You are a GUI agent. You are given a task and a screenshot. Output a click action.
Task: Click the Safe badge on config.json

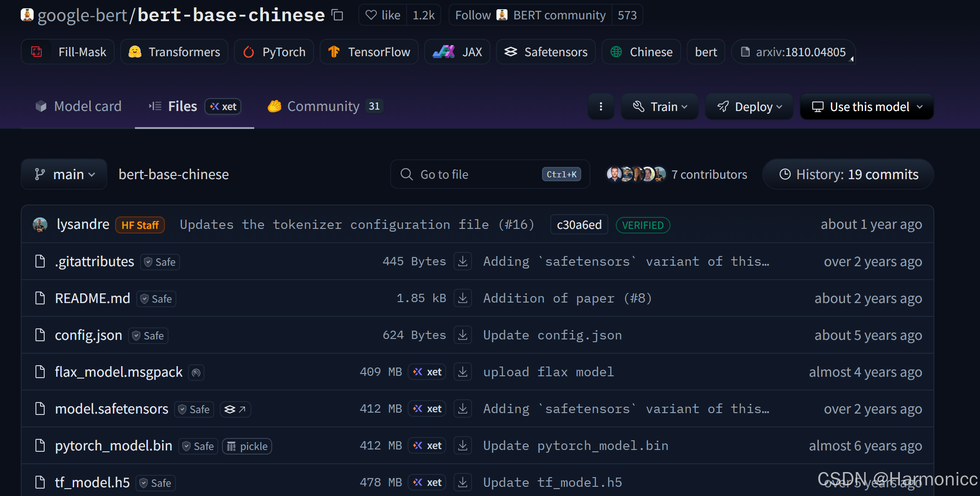[x=148, y=336]
